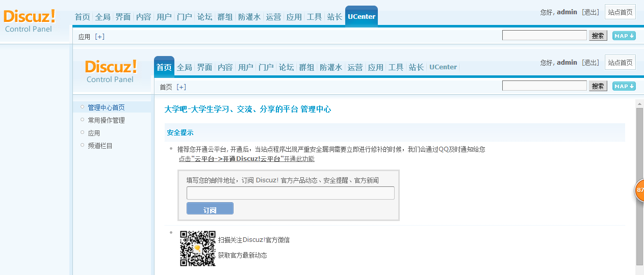
Task: Open 门户 tab in outer navigation
Action: click(x=184, y=17)
